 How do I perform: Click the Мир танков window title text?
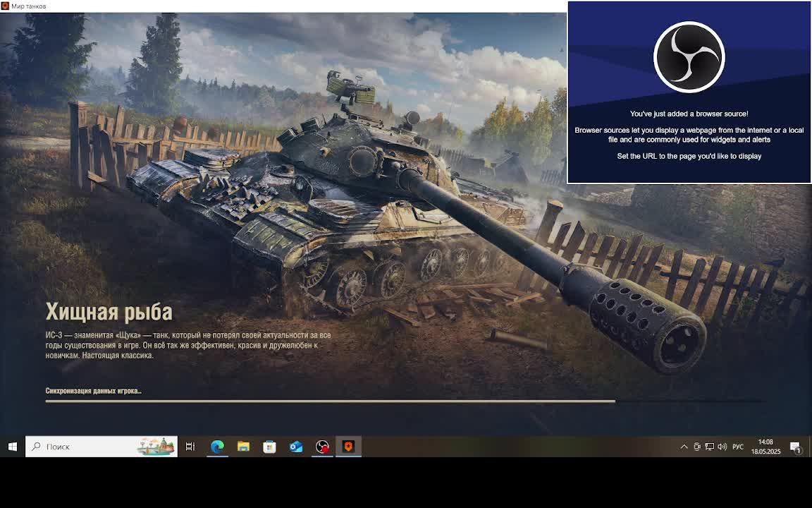click(28, 6)
